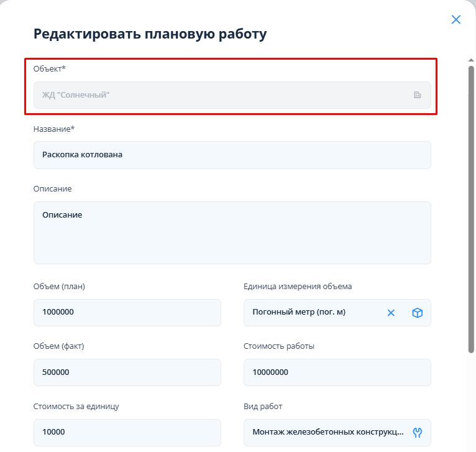Close the edit planned work dialog
The height and width of the screenshot is (452, 476).
tap(456, 19)
